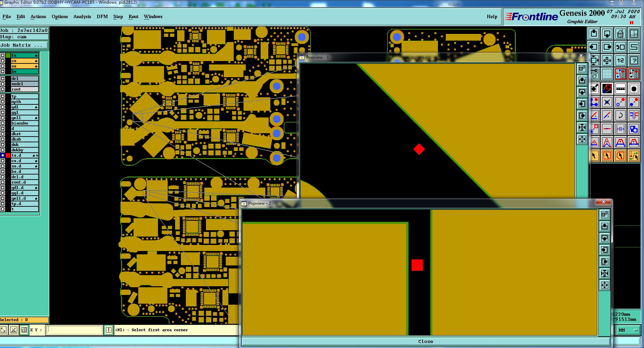This screenshot has width=644, height=348.
Task: Click the pan right icon in main toolbar
Action: (607, 47)
